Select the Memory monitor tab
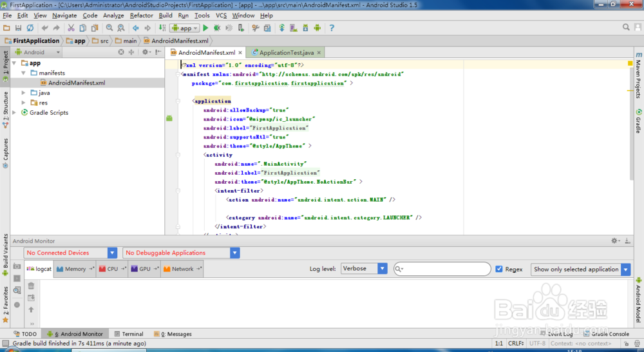 75,269
